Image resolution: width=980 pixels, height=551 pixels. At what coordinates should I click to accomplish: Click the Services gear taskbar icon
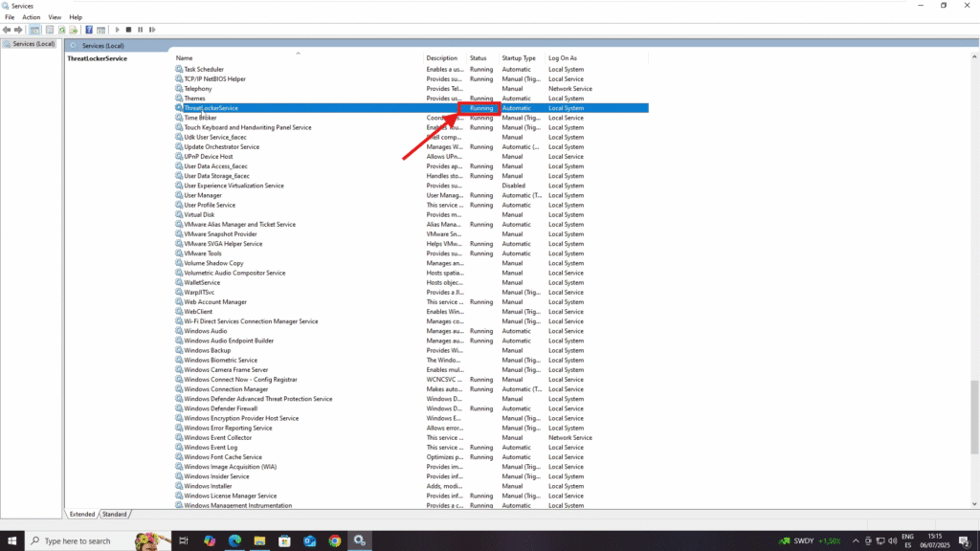tap(360, 541)
